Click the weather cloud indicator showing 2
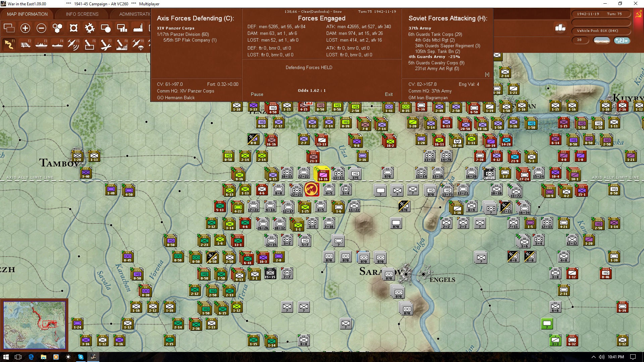Image resolution: width=644 pixels, height=362 pixels. click(x=622, y=41)
